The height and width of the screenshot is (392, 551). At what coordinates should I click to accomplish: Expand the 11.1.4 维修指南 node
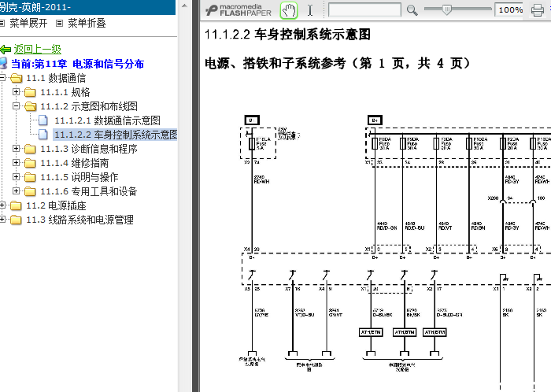point(16,163)
